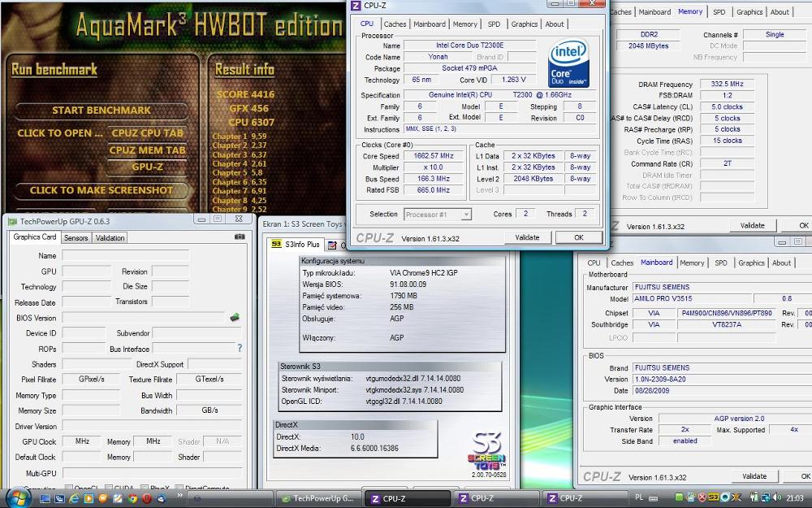
Task: Click Switch Between Windows in quick launch
Action: point(59,499)
